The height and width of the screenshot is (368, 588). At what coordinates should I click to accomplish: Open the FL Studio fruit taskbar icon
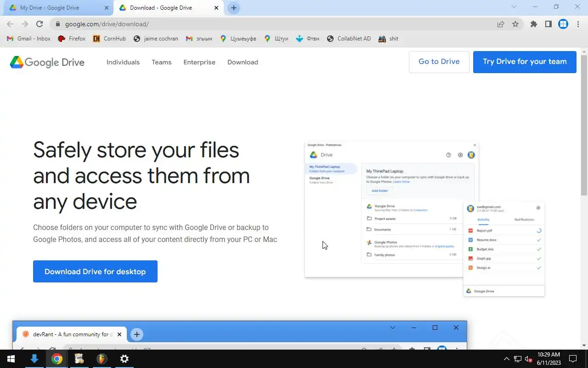click(x=102, y=359)
